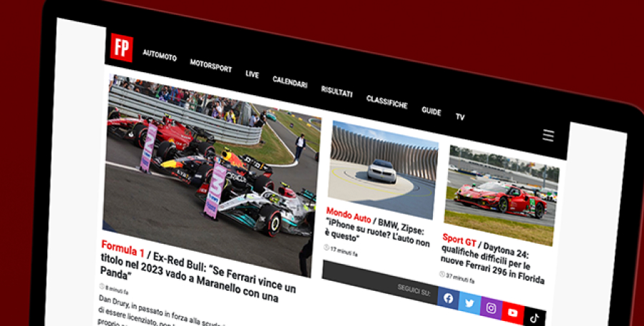Screen dimensions: 644x326
Task: Open the Facebook social icon
Action: [448, 299]
